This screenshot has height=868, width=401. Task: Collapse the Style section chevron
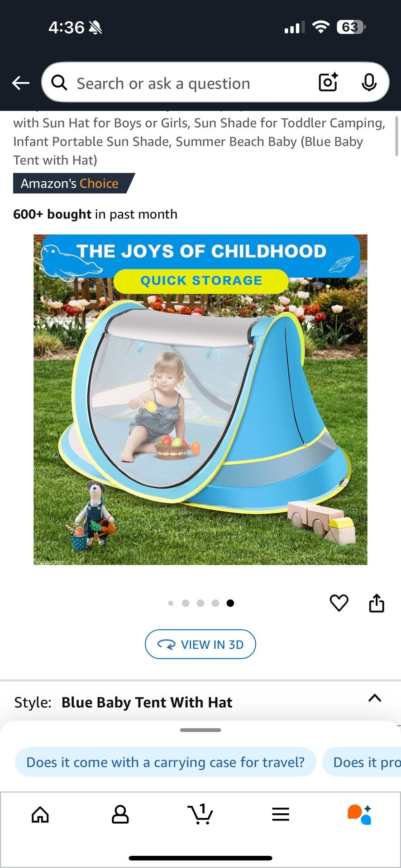[x=375, y=698]
